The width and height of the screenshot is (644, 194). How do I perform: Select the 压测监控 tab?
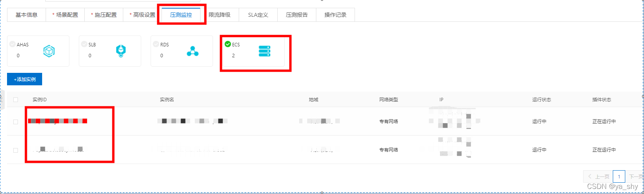(181, 15)
